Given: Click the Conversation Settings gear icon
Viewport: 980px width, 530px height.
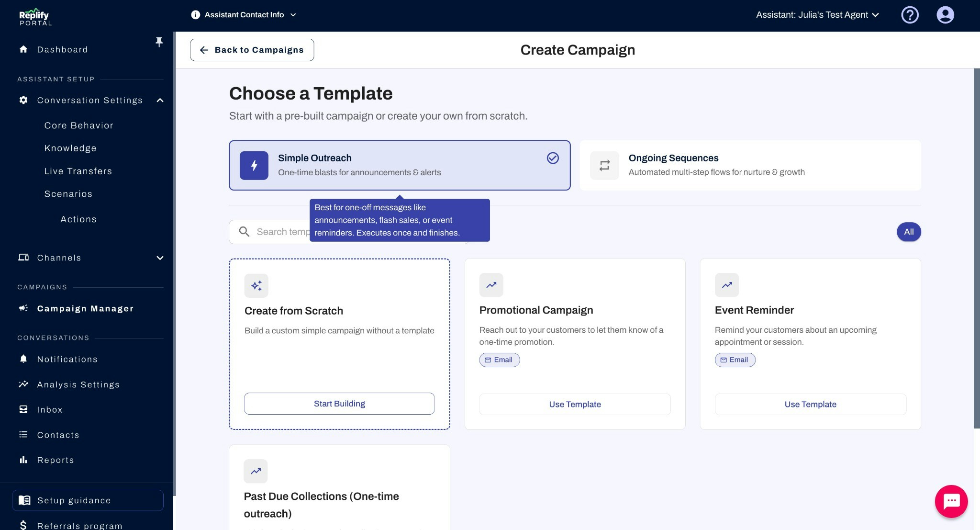Looking at the screenshot, I should click(23, 100).
